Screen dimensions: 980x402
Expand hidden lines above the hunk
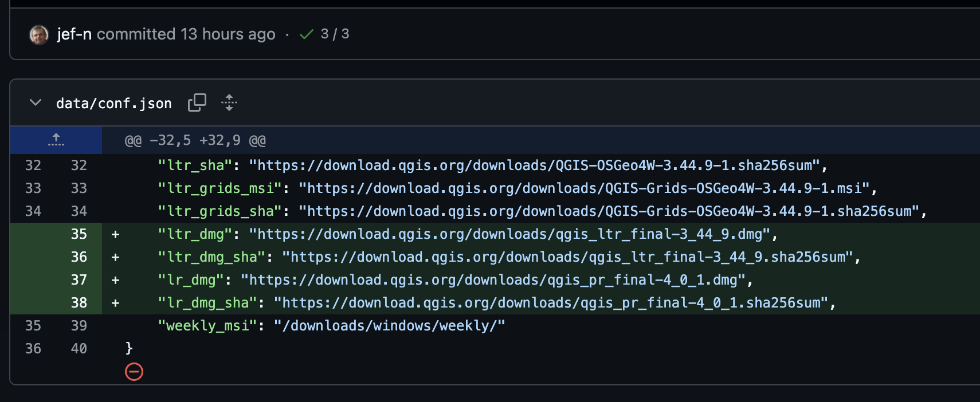(x=56, y=140)
